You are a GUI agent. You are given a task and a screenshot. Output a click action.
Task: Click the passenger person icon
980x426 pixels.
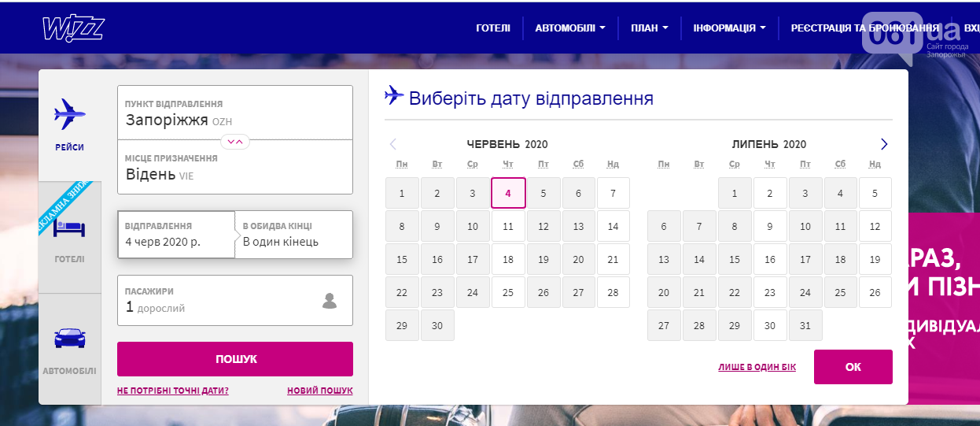(x=330, y=300)
